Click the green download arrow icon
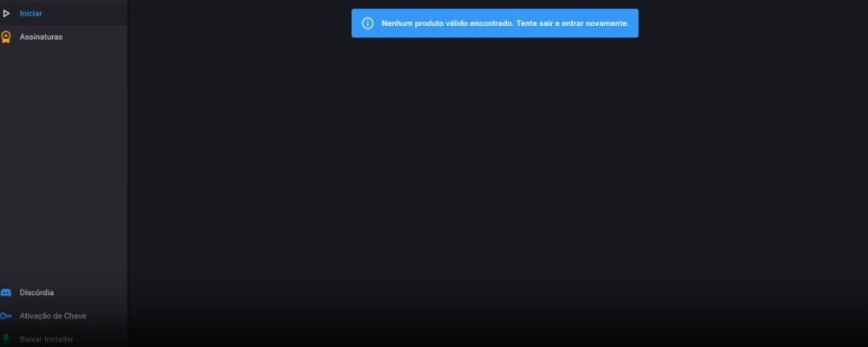Image resolution: width=868 pixels, height=347 pixels. (6, 338)
